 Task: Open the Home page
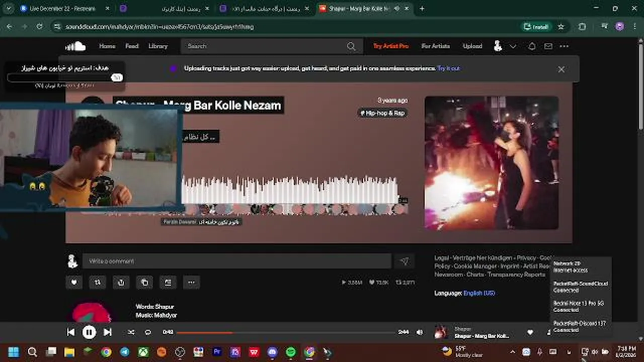(x=107, y=46)
